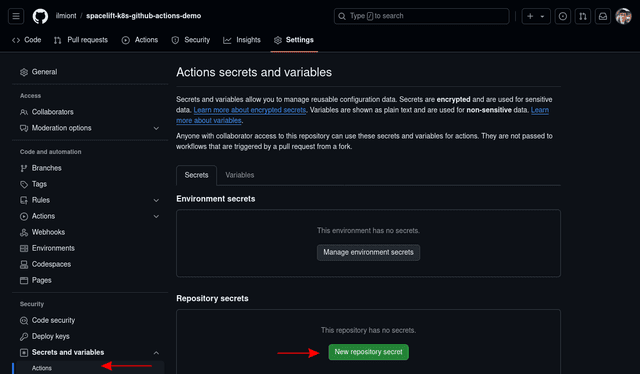Open the Settings repository tab
Viewport: 640px width, 374px height.
pos(294,40)
